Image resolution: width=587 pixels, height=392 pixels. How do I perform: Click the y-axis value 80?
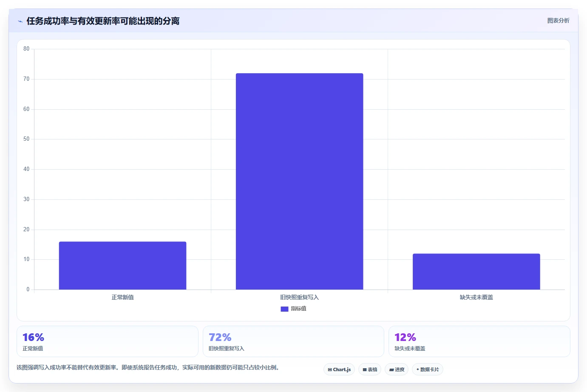(26, 49)
